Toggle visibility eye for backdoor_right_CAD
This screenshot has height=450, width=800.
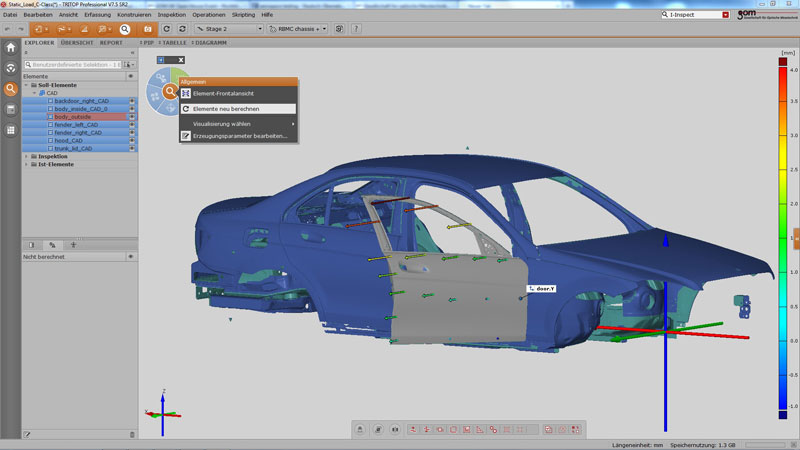[131, 101]
